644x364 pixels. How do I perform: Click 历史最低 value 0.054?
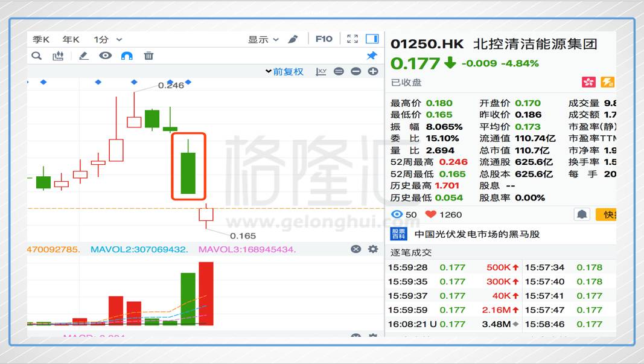pos(448,197)
